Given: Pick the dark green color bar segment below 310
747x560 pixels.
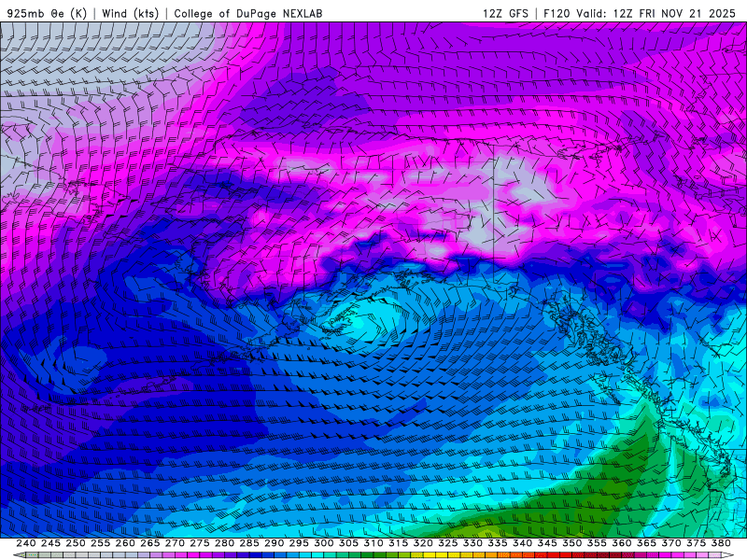Looking at the screenshot, I should pos(379,555).
